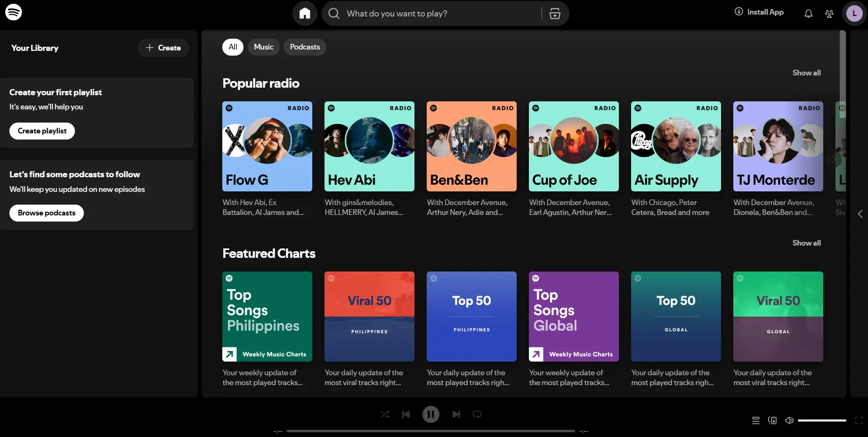Image resolution: width=868 pixels, height=437 pixels.
Task: Adjust the volume slider
Action: (x=822, y=421)
